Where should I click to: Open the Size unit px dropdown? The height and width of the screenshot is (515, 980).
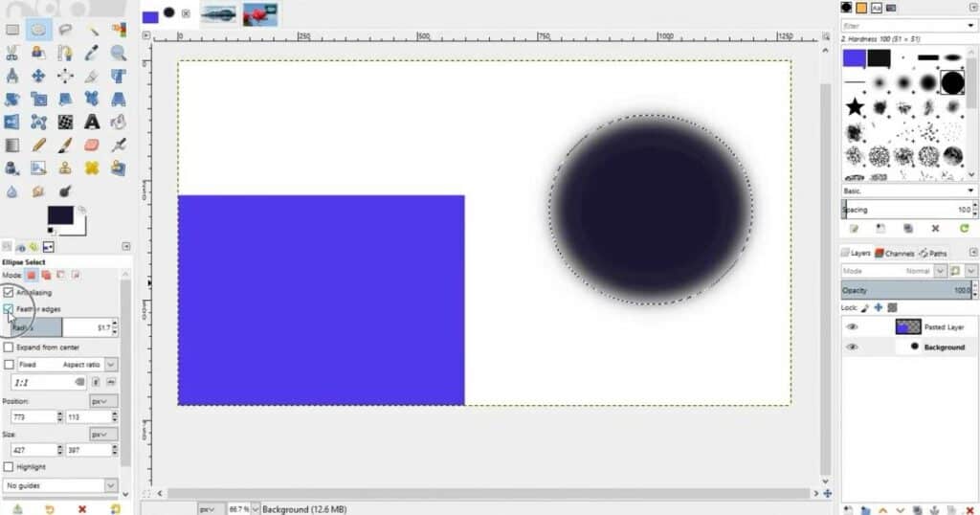tap(103, 434)
